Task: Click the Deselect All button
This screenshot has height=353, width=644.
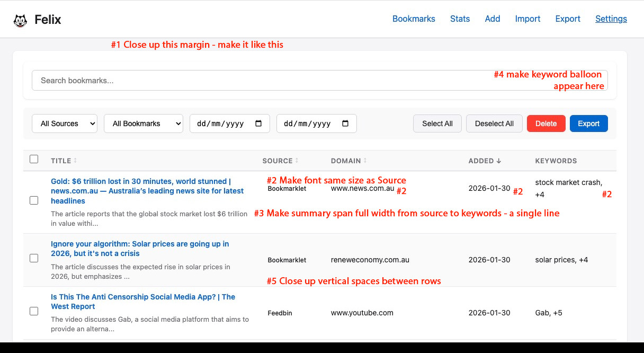Action: click(494, 123)
